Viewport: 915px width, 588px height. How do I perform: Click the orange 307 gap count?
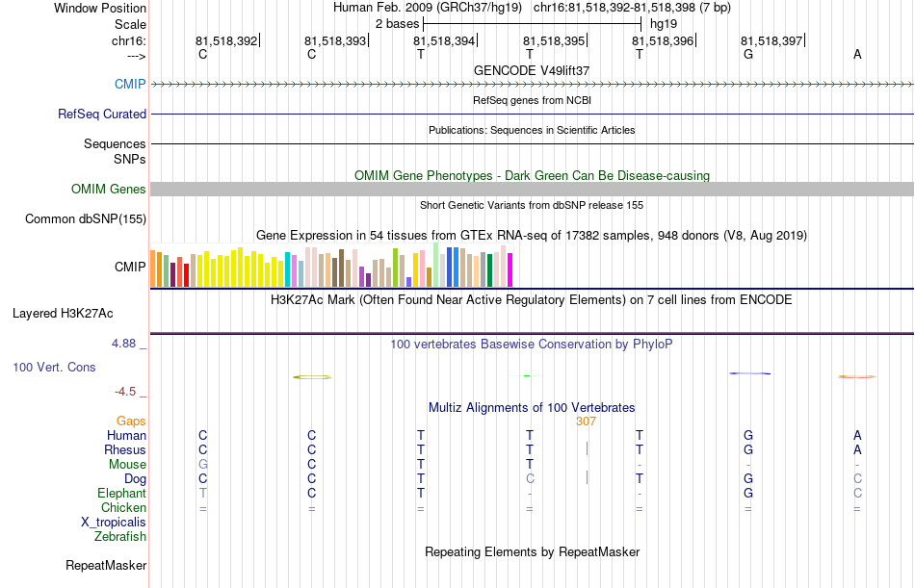(x=586, y=422)
